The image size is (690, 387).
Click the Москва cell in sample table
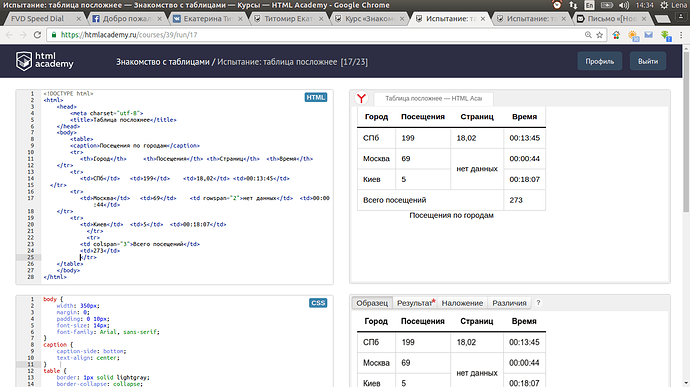pyautogui.click(x=376, y=363)
